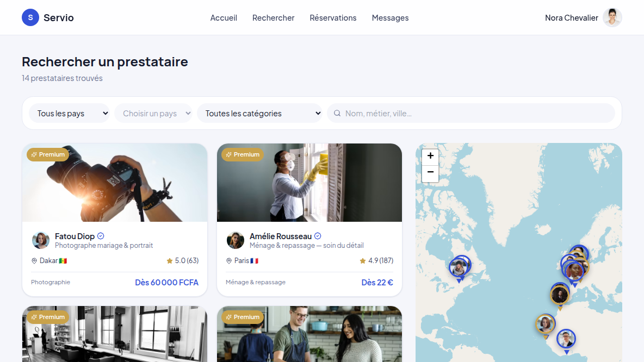Zoom in on the map

click(x=430, y=156)
